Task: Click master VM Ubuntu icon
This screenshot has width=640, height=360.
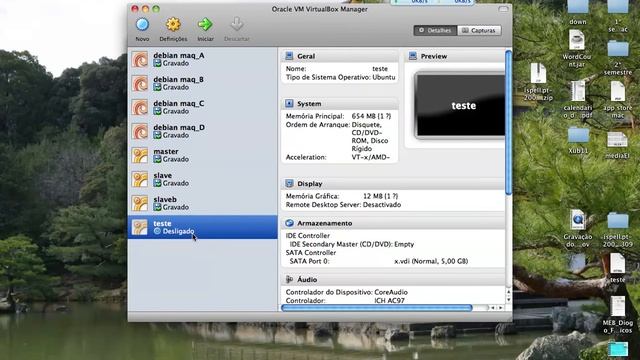Action: click(x=140, y=156)
